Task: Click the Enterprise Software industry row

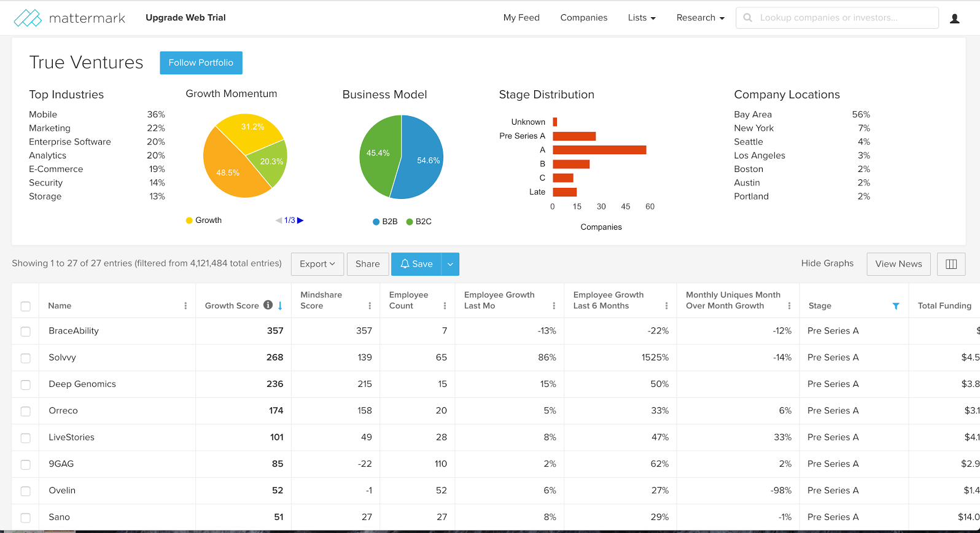Action: coord(97,142)
